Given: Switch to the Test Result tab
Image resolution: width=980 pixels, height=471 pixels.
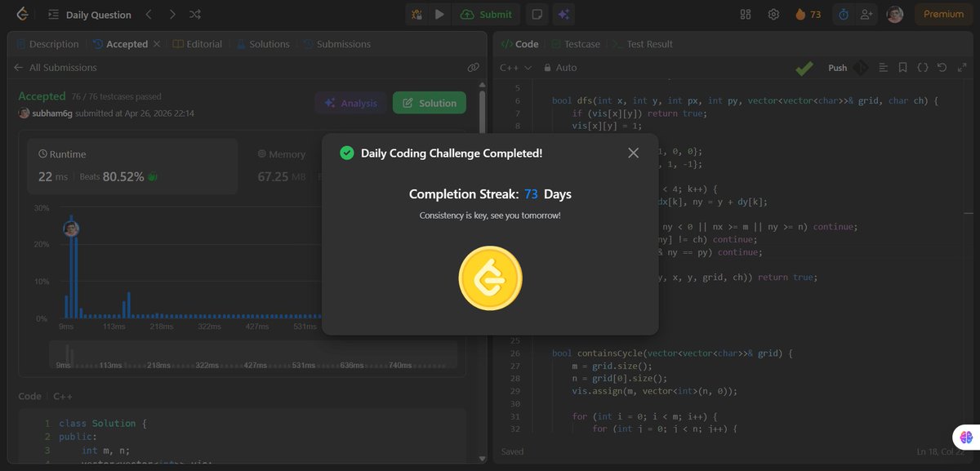Looking at the screenshot, I should [x=642, y=44].
